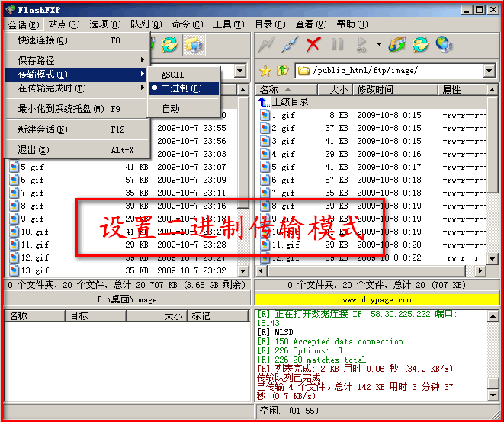Screen dimensions: 504x422
Task: Click the pause transfer icon
Action: 337,44
